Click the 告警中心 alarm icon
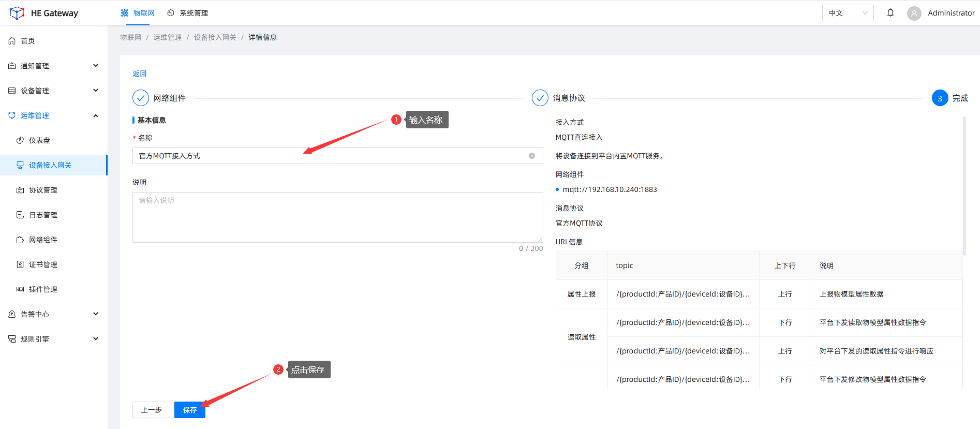Viewport: 980px width, 429px height. pos(12,314)
